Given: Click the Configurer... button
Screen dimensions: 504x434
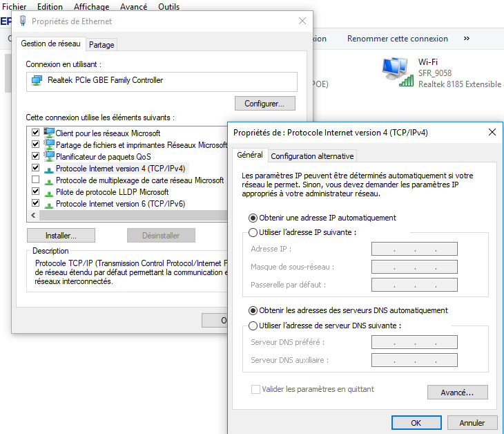Looking at the screenshot, I should point(264,104).
